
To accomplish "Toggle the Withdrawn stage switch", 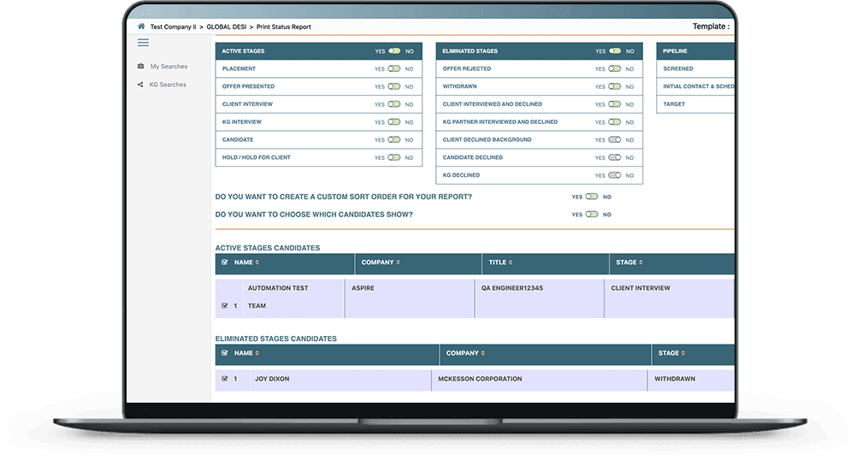I will tap(615, 86).
